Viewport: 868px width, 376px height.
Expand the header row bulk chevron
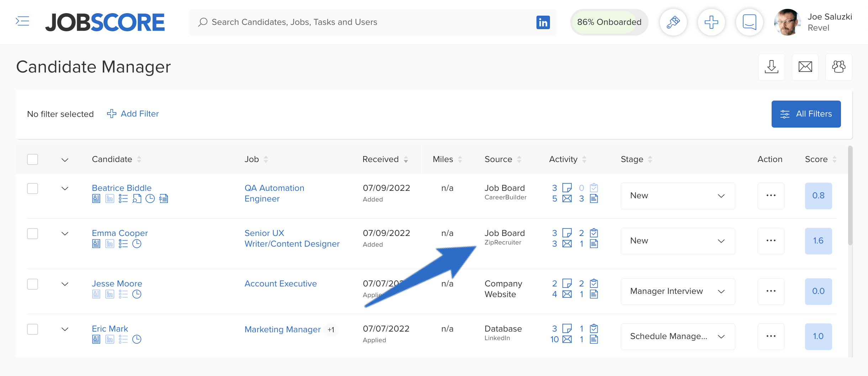65,160
